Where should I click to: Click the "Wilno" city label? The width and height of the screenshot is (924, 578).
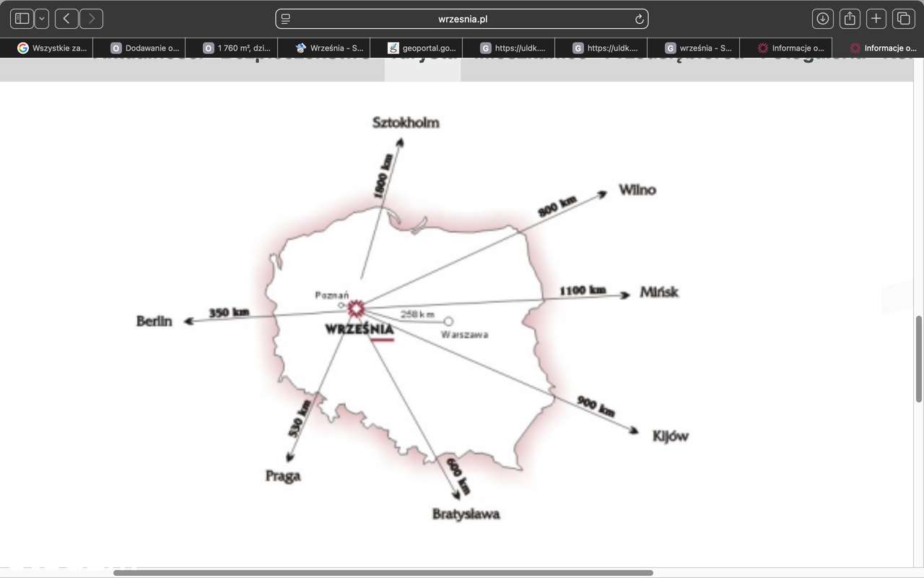point(637,190)
